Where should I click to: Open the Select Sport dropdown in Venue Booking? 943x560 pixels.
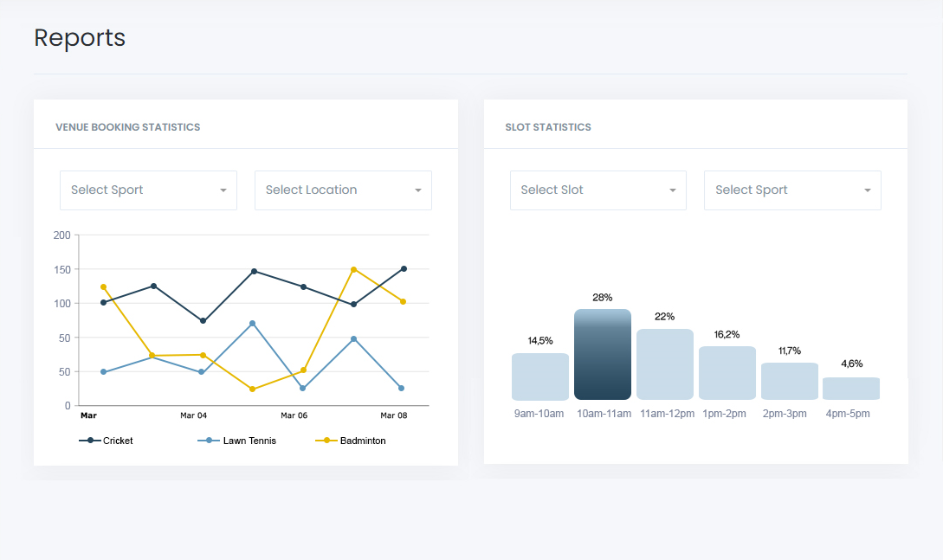147,190
